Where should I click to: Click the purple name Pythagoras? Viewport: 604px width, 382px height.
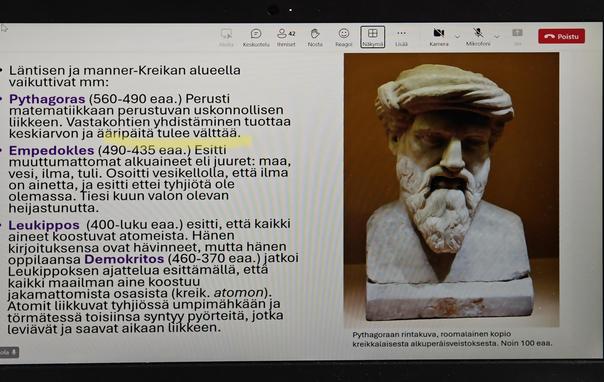pos(47,99)
